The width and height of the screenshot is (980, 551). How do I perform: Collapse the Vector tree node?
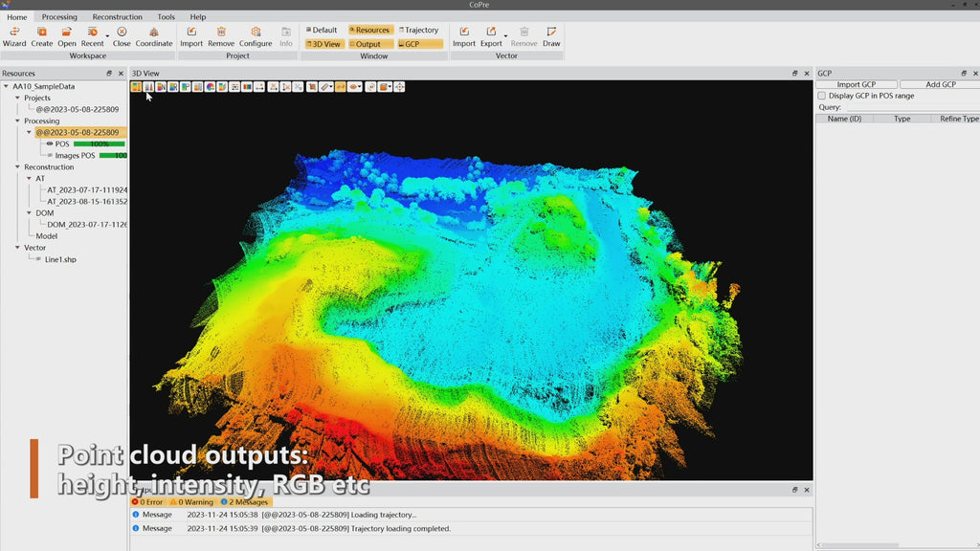[x=17, y=248]
